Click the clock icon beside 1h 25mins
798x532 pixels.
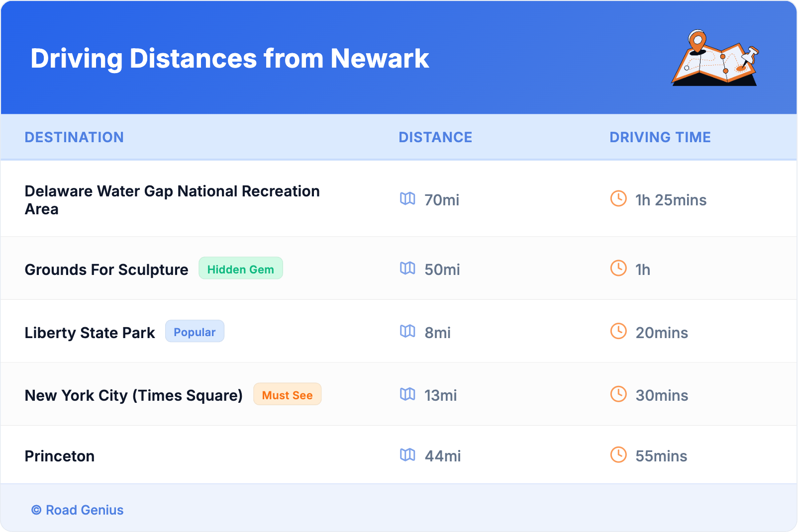click(618, 199)
